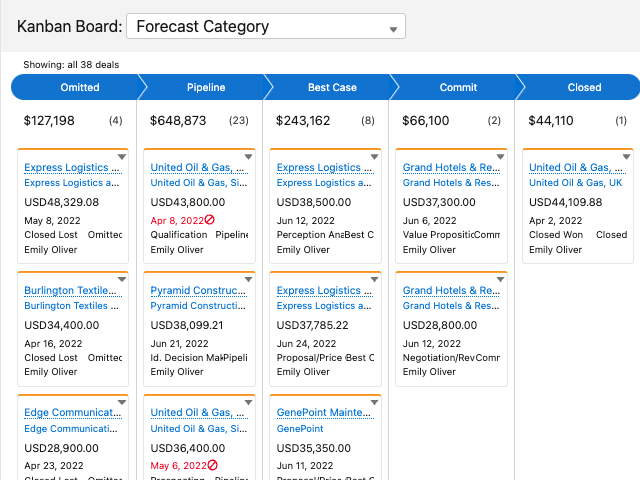Open Edge Communicati... account link
Image resolution: width=640 pixels, height=480 pixels.
[71, 429]
